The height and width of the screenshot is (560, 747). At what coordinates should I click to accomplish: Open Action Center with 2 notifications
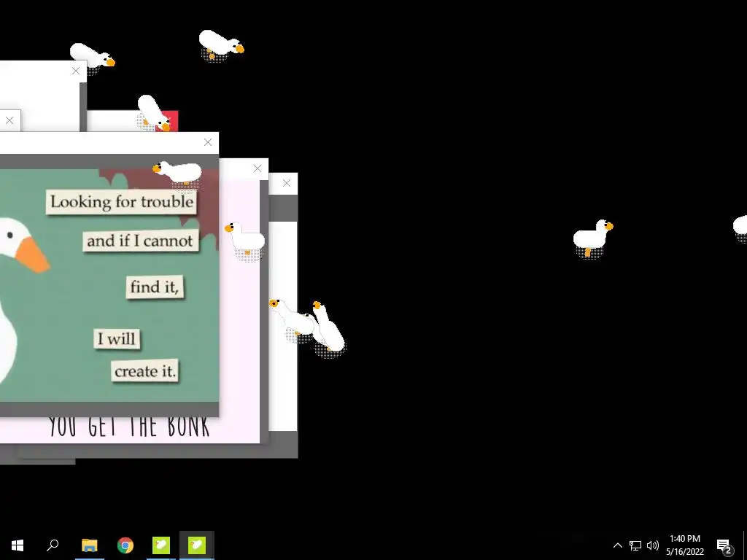pyautogui.click(x=724, y=545)
